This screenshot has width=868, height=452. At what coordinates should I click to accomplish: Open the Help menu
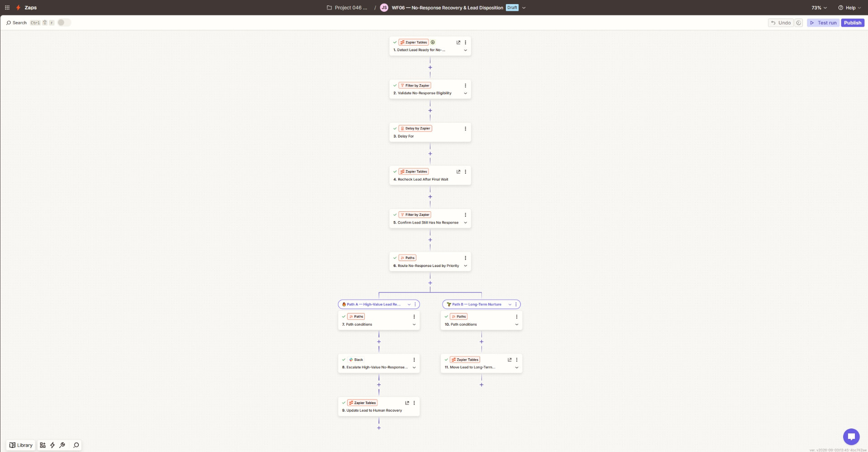coord(849,8)
